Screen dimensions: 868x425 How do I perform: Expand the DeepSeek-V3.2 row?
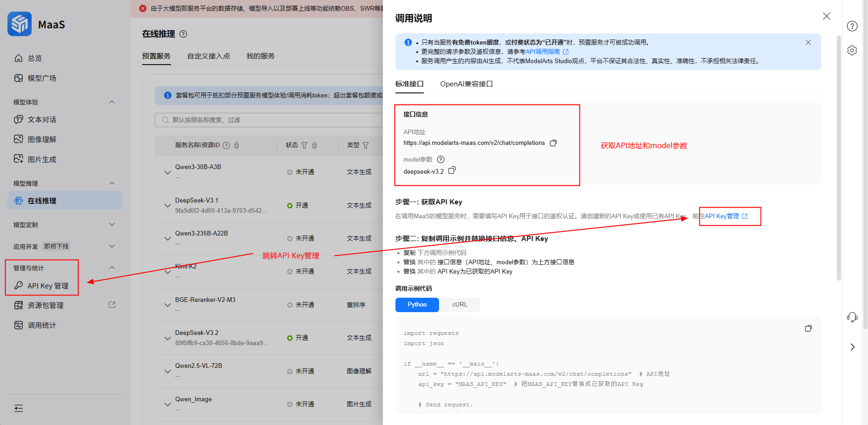(x=167, y=338)
